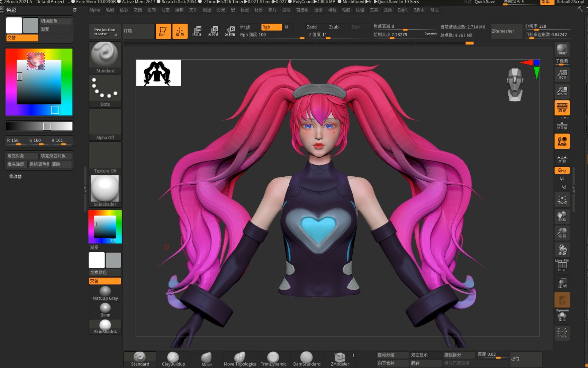Toggle perspective (透视) view

pos(562,108)
